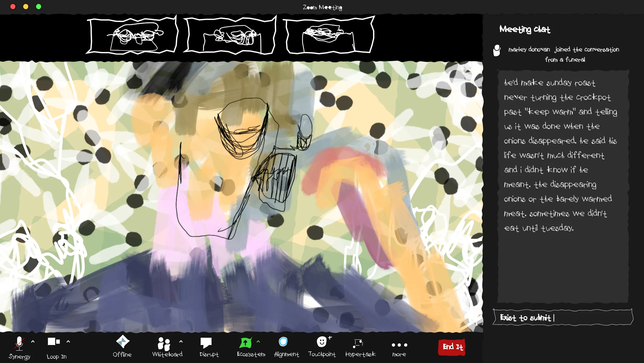The height and width of the screenshot is (363, 644).
Task: Click the Offline diamond icon
Action: (123, 342)
